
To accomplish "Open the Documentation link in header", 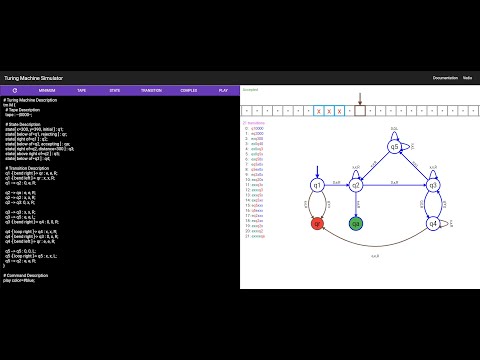I will 445,78.
